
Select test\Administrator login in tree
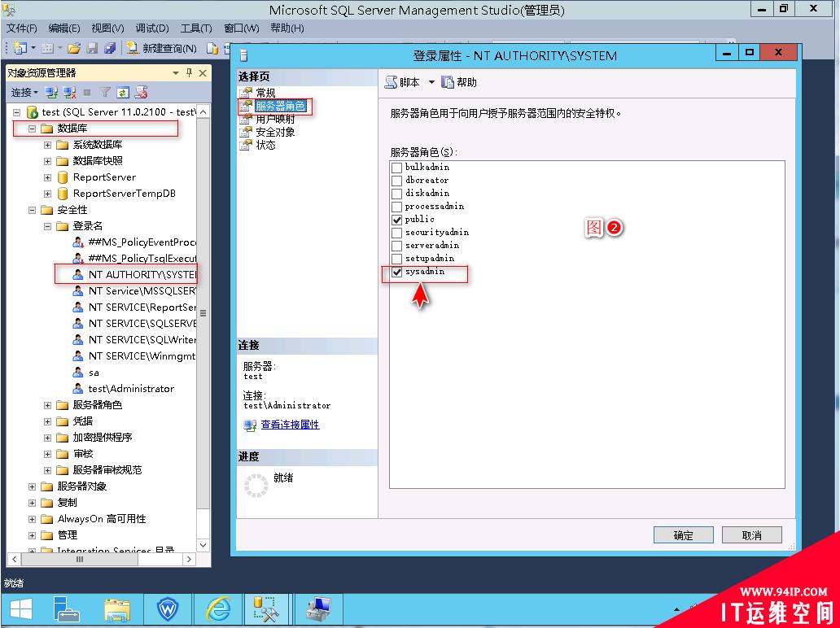coord(131,389)
